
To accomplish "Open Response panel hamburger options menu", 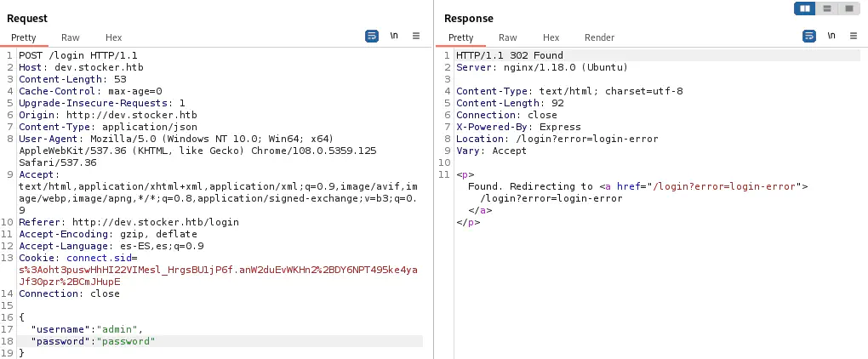I will click(x=854, y=37).
